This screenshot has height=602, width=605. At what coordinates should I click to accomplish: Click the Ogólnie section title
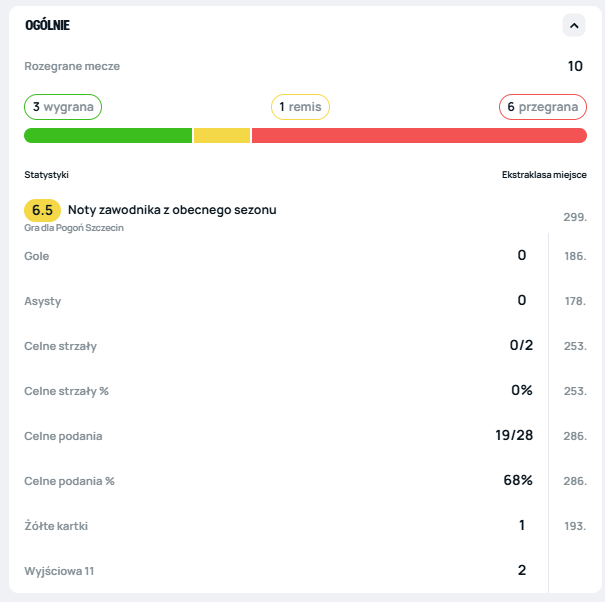(47, 25)
